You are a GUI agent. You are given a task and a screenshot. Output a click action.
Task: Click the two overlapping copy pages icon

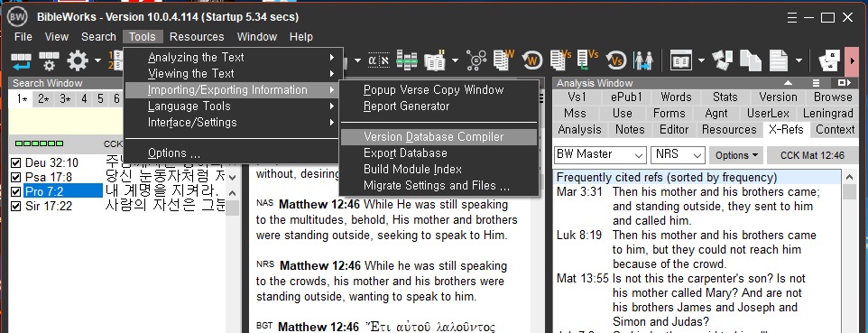(751, 60)
